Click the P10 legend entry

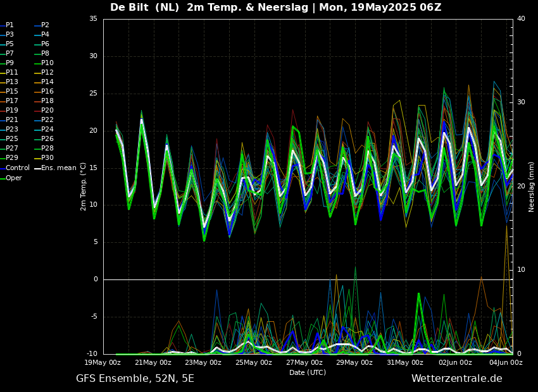(x=47, y=63)
